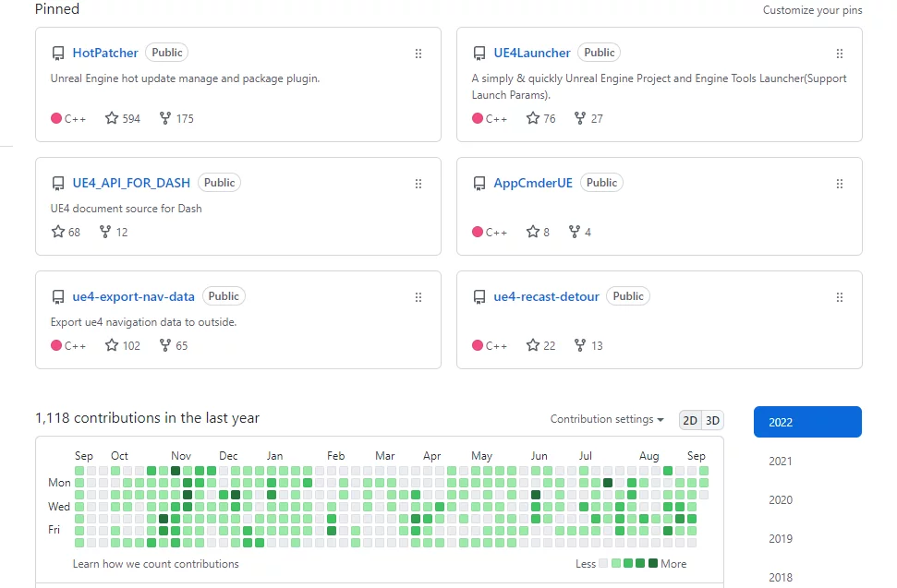
Task: Open the HotPatcher repository link
Action: 105,53
